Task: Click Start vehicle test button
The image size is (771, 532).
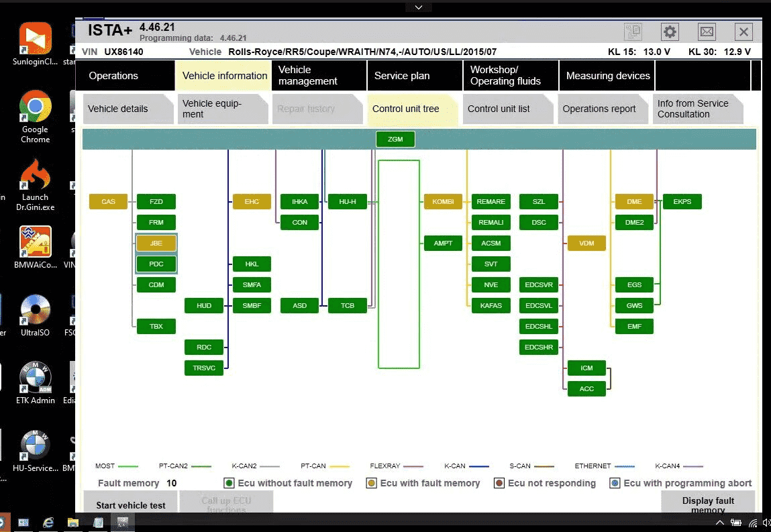Action: click(130, 503)
